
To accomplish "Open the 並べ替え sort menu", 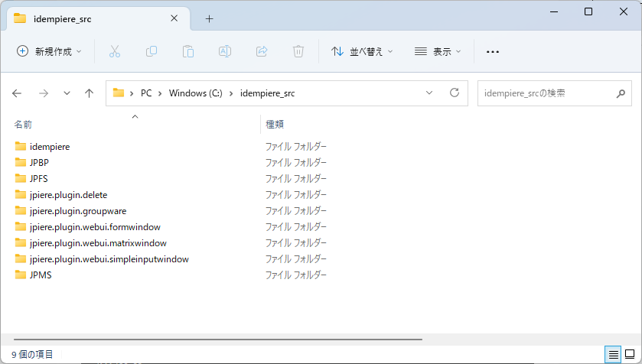I will 362,51.
